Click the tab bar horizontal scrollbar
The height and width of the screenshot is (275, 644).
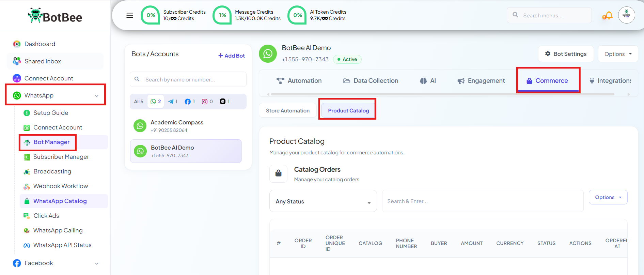(x=442, y=94)
